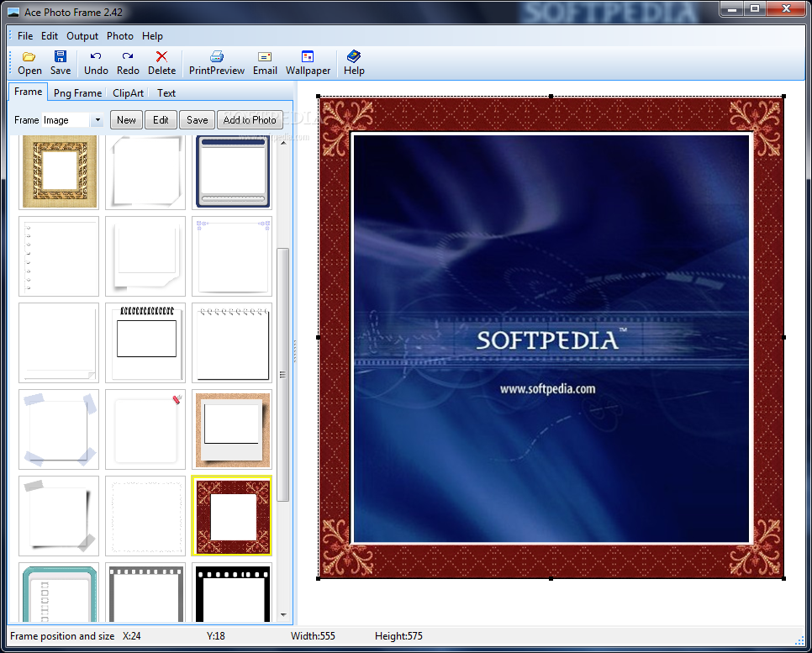Open a photo with the Open toolbar icon

point(29,63)
